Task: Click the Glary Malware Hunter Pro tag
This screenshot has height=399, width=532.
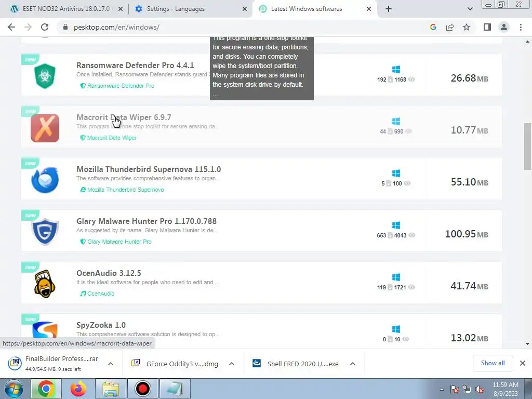Action: click(x=116, y=242)
